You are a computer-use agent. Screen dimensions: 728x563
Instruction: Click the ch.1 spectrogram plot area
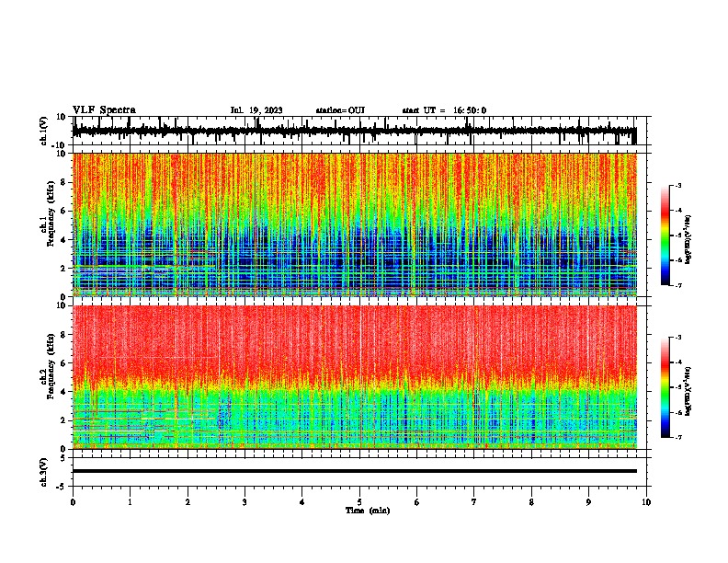pyautogui.click(x=355, y=224)
